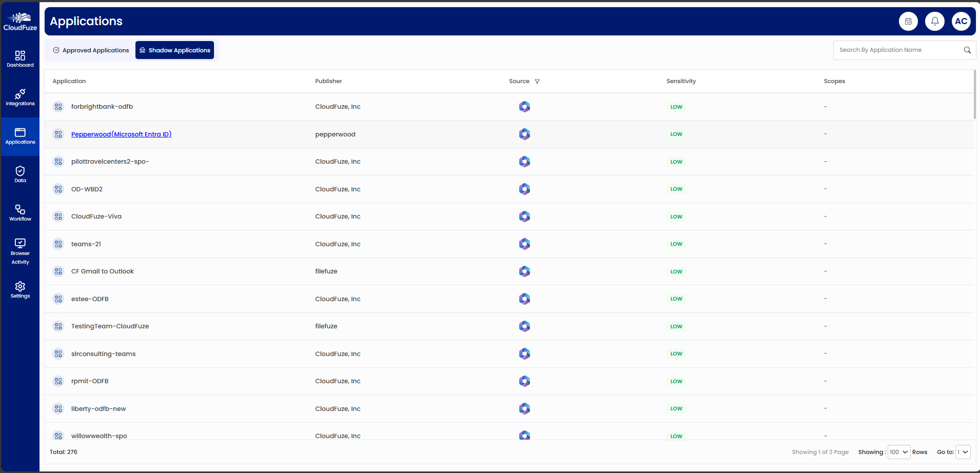This screenshot has width=980, height=473.
Task: Click the search magnifier icon
Action: pyautogui.click(x=967, y=50)
